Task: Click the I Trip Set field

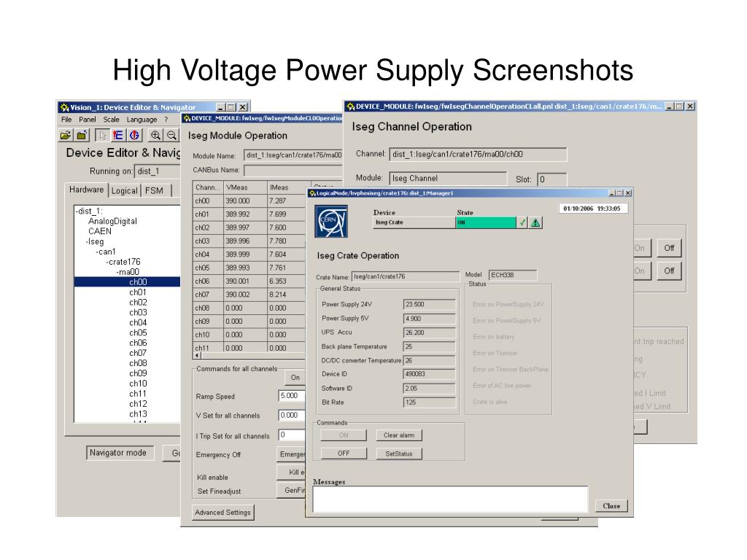Action: 292,435
